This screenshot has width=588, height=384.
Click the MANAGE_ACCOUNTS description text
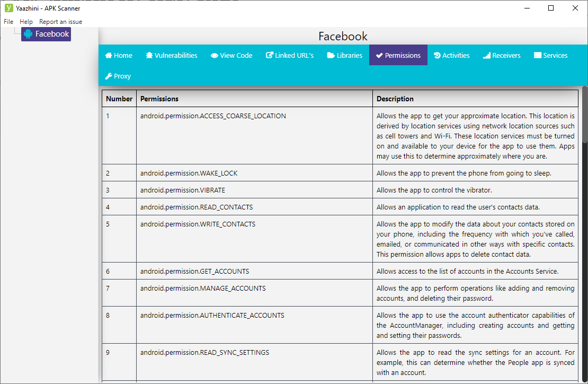[x=476, y=293]
